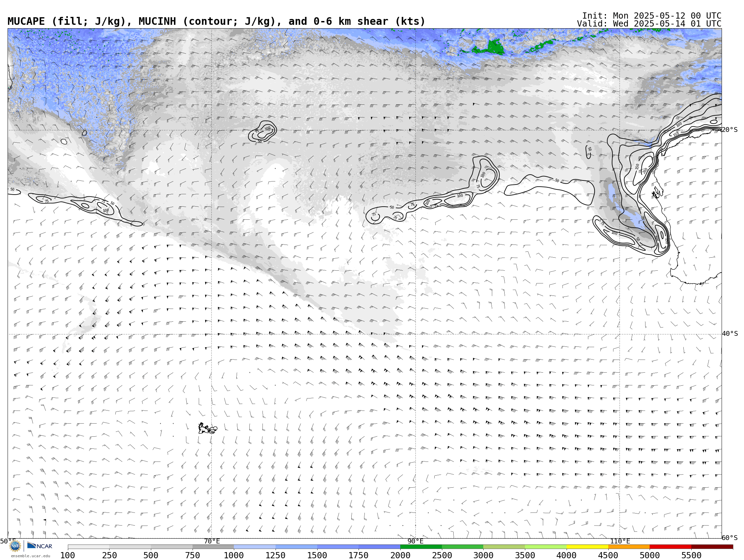The width and height of the screenshot is (744, 560).
Task: Click the 60°S latitude label
Action: 730,538
